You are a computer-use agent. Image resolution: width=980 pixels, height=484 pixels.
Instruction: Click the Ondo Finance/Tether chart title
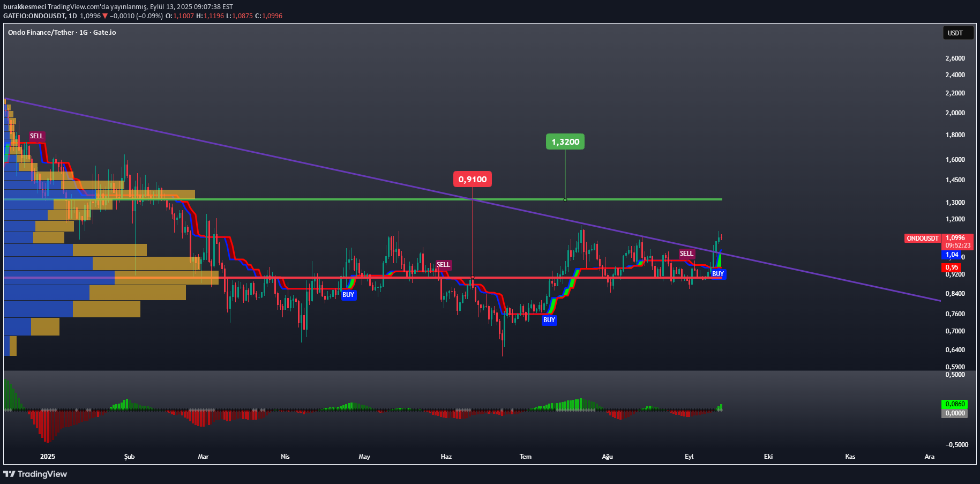[62, 33]
